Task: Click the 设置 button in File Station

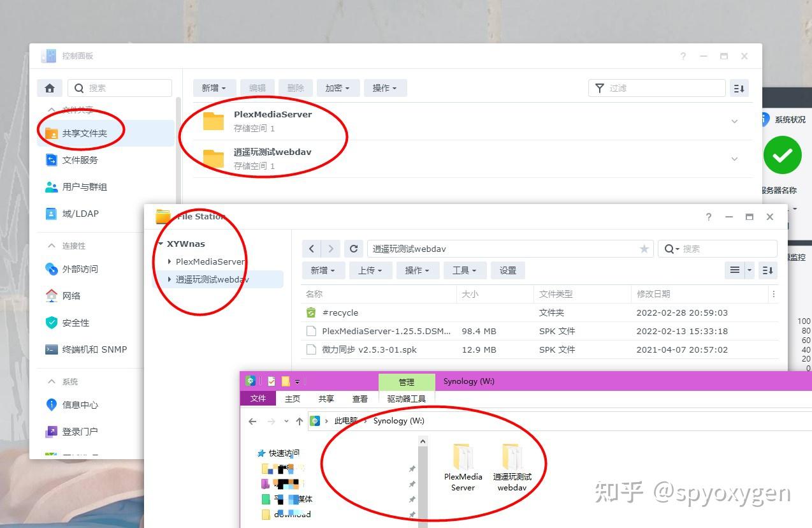Action: [x=507, y=270]
